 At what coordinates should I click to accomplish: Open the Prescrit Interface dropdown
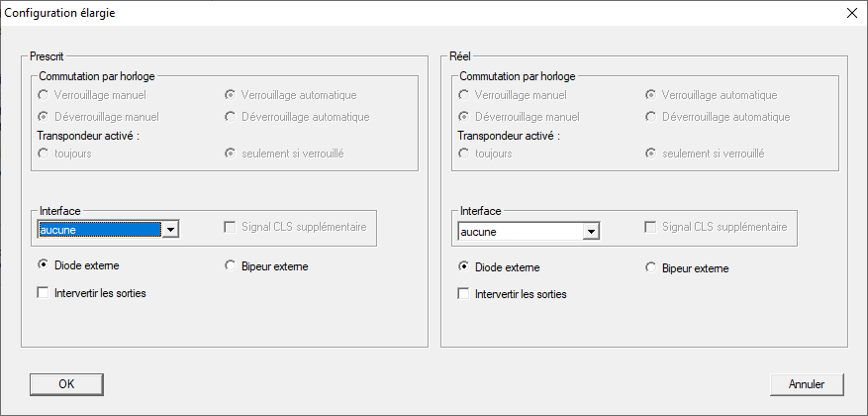point(170,230)
